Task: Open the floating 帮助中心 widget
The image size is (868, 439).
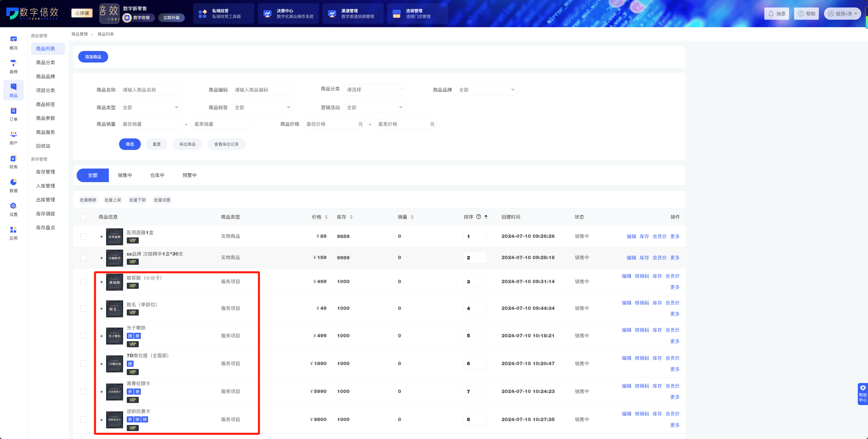Action: pos(863,394)
